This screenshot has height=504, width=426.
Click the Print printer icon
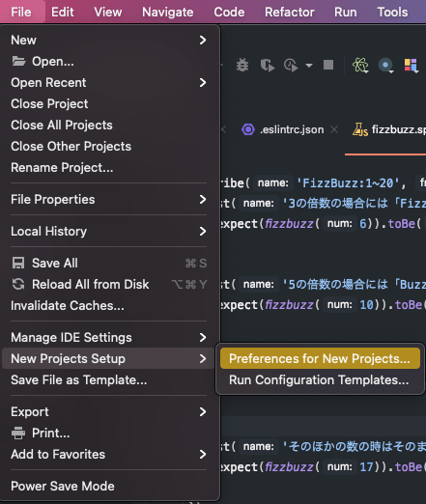tap(18, 433)
